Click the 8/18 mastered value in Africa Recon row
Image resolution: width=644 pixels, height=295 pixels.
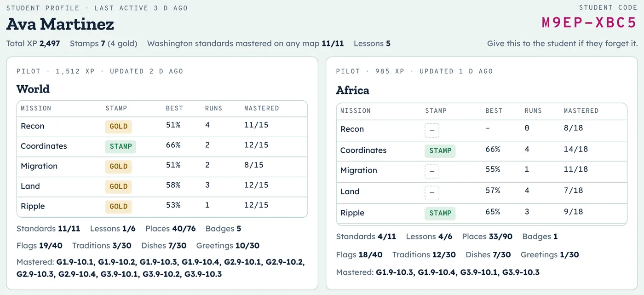[x=574, y=128]
